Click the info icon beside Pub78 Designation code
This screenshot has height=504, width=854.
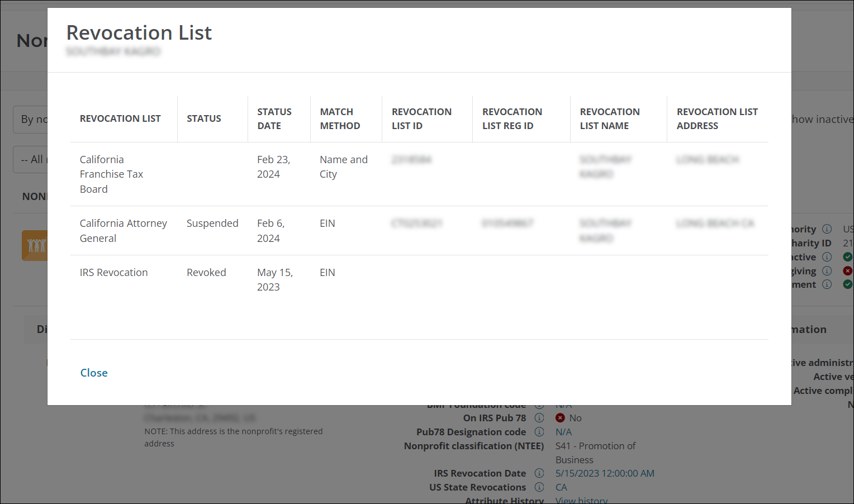[x=539, y=432]
